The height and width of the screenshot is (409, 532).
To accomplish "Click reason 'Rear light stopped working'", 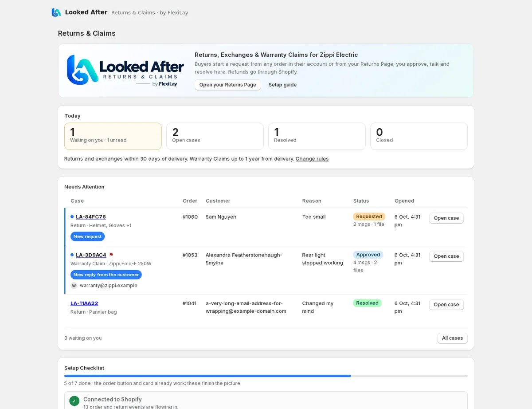I will pyautogui.click(x=323, y=259).
